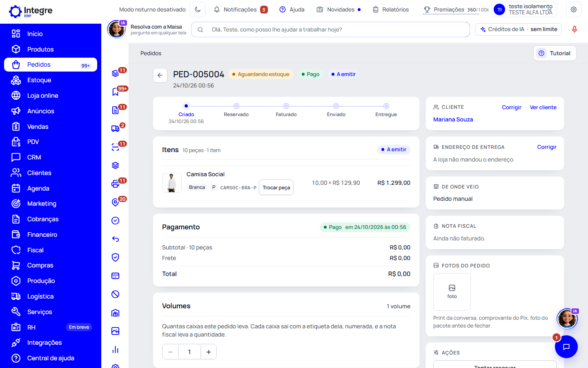The image size is (588, 368).
Task: Click the Entregue step marker on the progress tracker
Action: click(x=386, y=106)
